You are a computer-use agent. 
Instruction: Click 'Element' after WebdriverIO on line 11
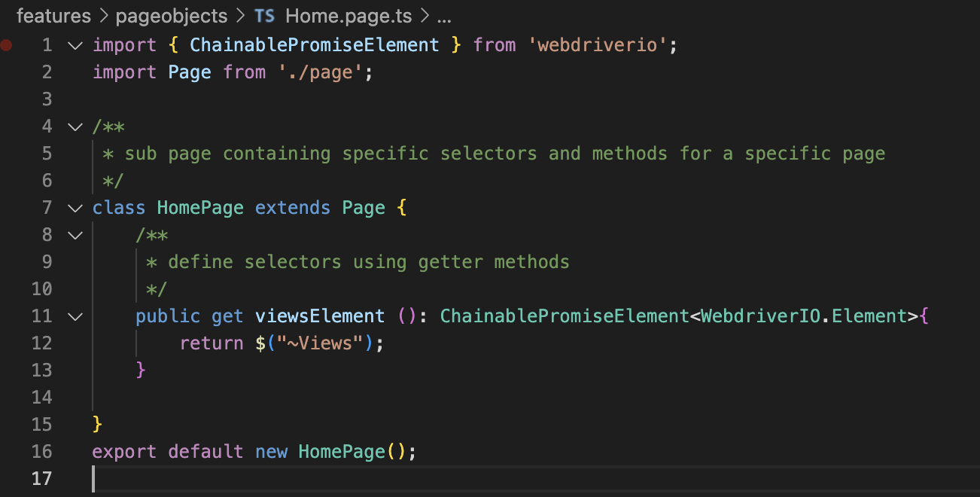(x=869, y=316)
